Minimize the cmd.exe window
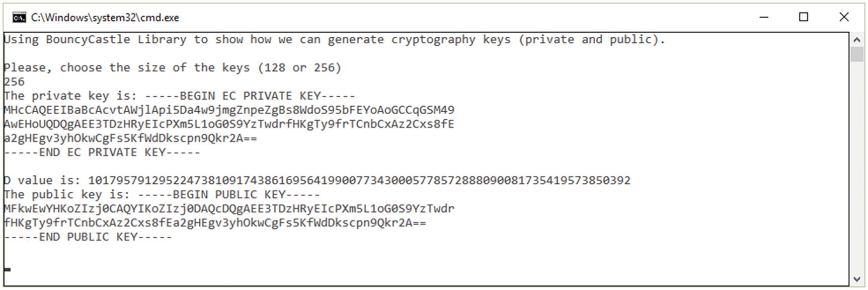 (x=764, y=17)
